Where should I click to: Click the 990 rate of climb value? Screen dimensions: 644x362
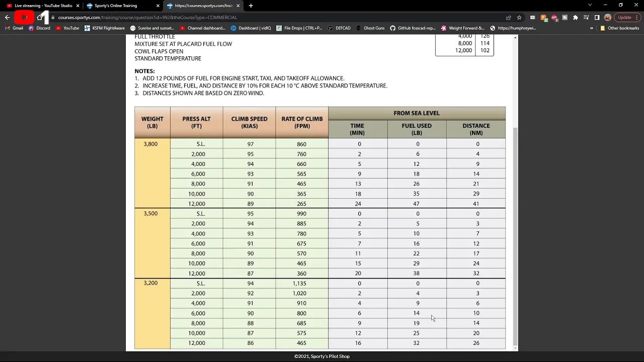302,214
